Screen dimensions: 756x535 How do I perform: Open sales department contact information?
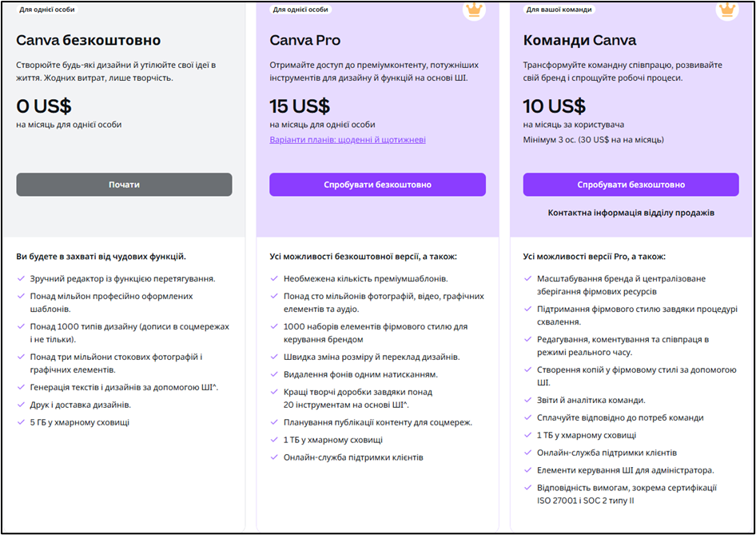631,211
